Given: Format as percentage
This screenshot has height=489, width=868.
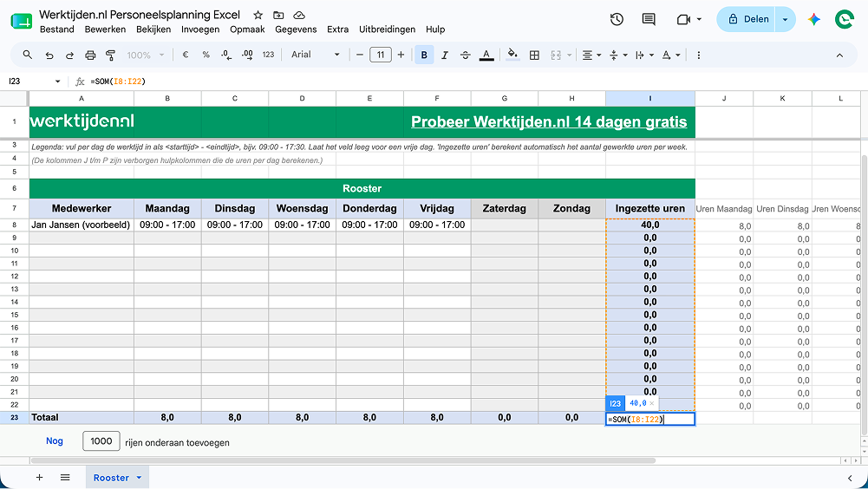Looking at the screenshot, I should [206, 55].
